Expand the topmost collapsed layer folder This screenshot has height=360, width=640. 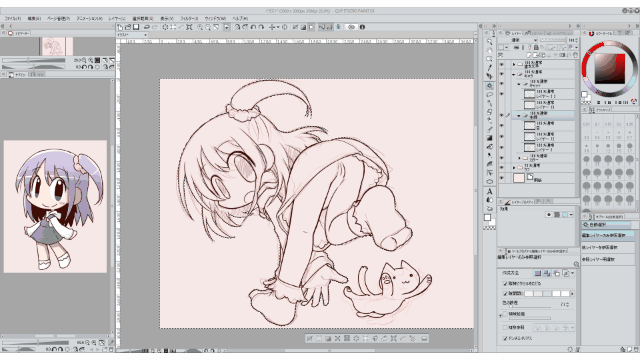(x=514, y=64)
